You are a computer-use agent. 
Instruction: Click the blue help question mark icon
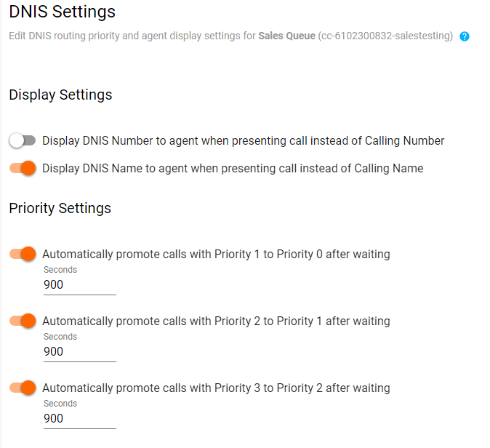click(465, 36)
